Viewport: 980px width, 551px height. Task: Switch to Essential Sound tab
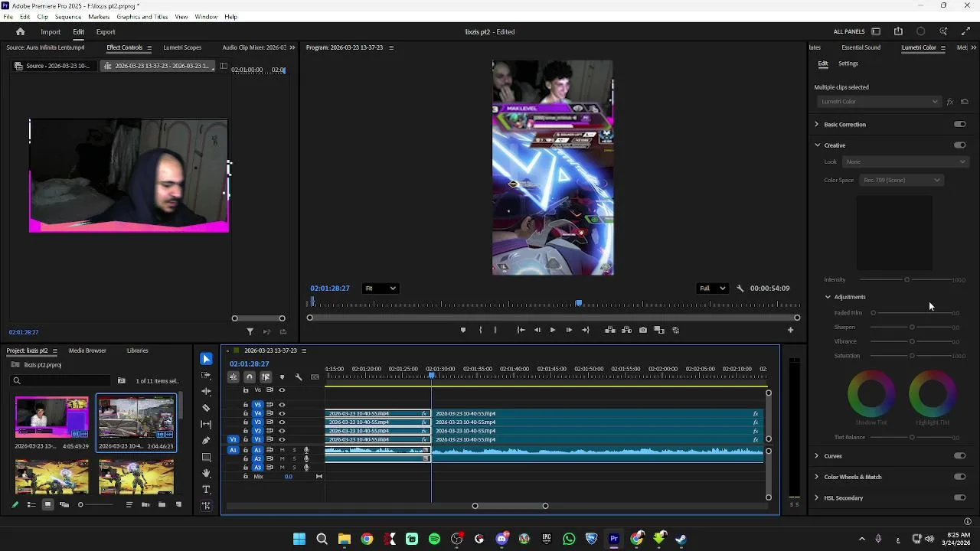(861, 47)
